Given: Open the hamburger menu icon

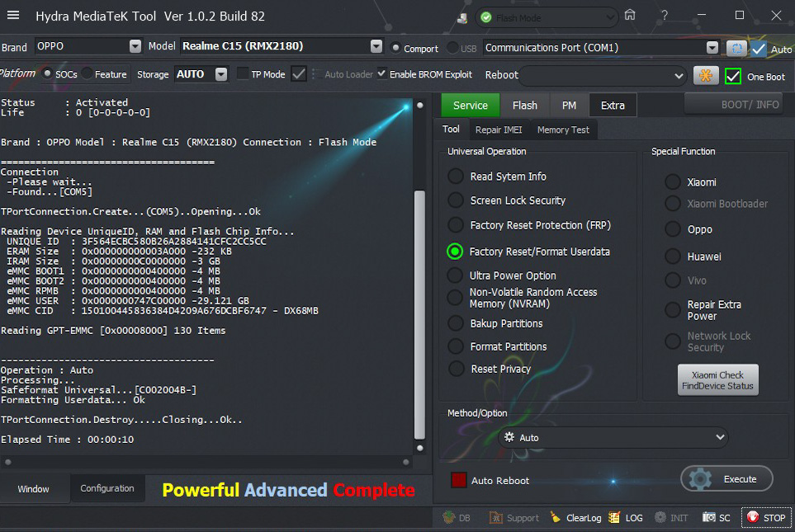Looking at the screenshot, I should 13,15.
